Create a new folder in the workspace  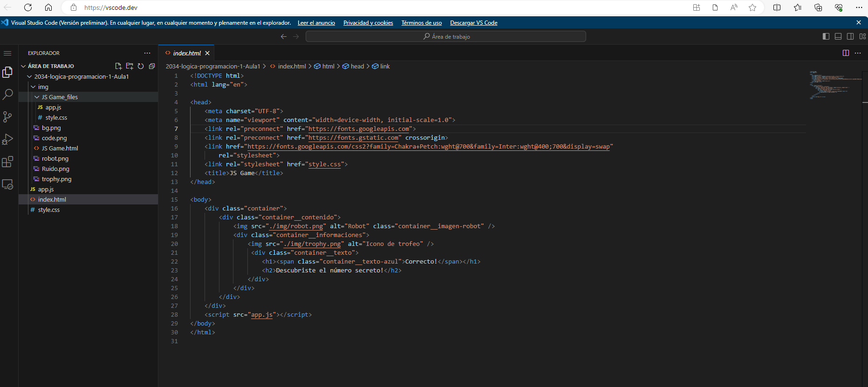pyautogui.click(x=130, y=66)
